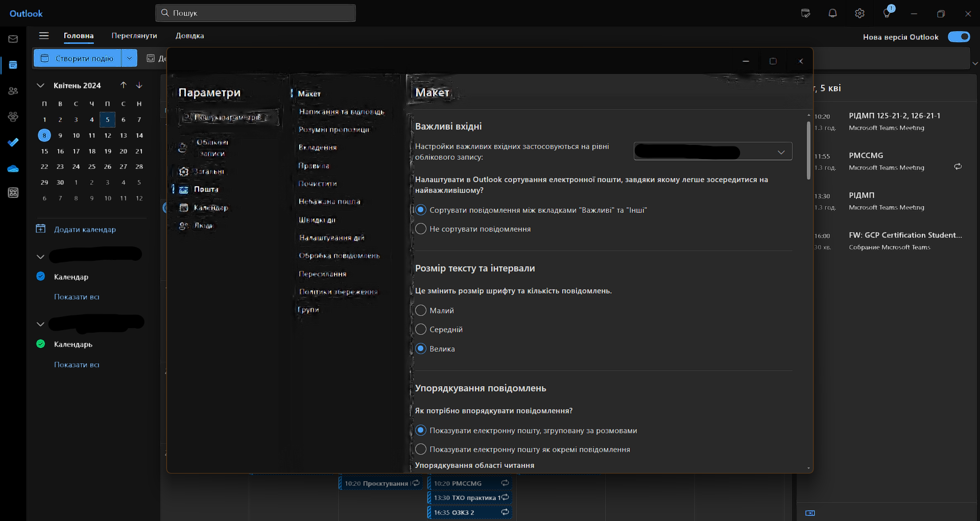The height and width of the screenshot is (521, 980).
Task: Switch to the Calendar module icon
Action: 13,65
